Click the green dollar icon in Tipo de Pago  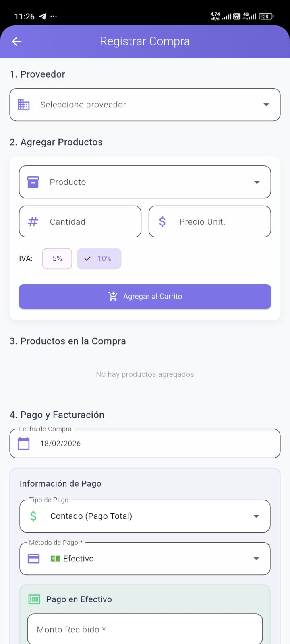click(x=33, y=516)
